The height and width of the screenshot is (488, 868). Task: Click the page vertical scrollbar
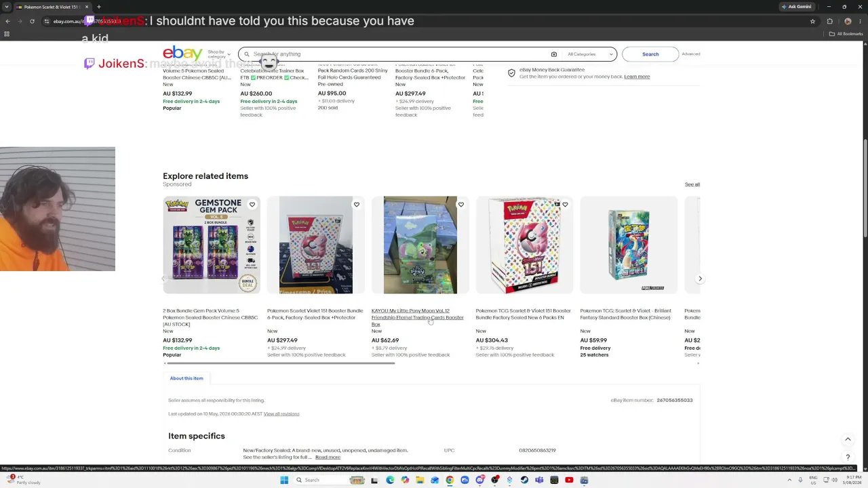pos(865,190)
